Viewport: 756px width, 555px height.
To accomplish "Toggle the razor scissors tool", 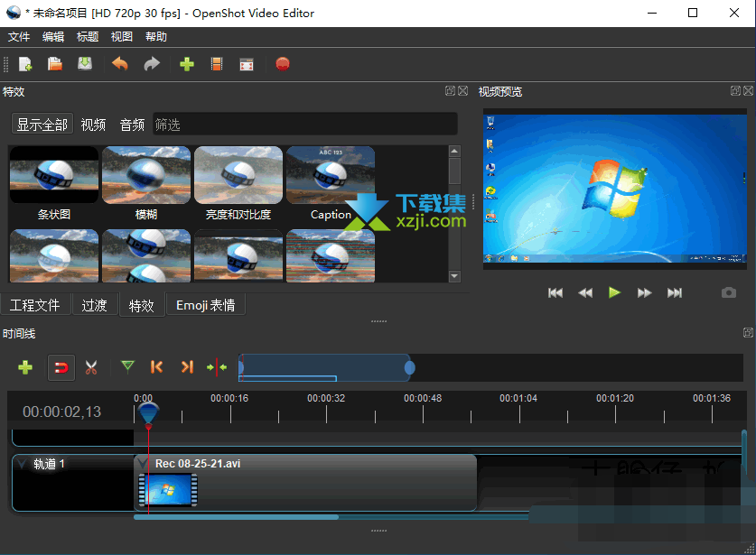I will [x=91, y=367].
